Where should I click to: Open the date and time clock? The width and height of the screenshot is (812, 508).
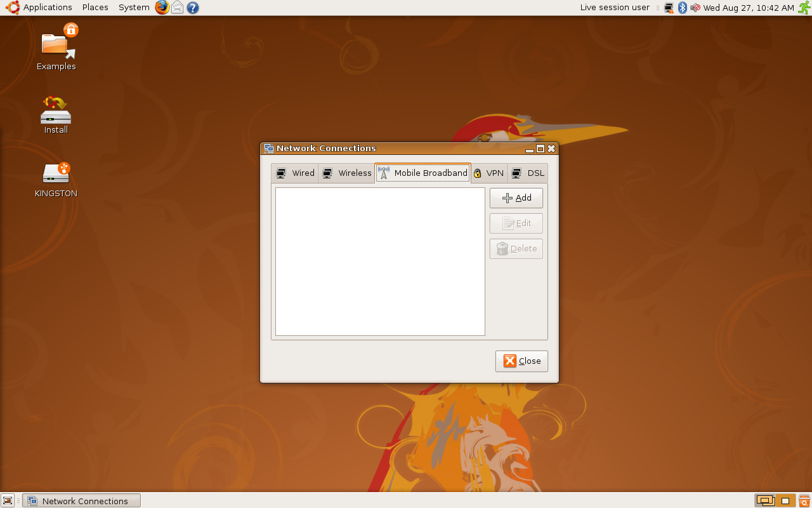click(749, 8)
